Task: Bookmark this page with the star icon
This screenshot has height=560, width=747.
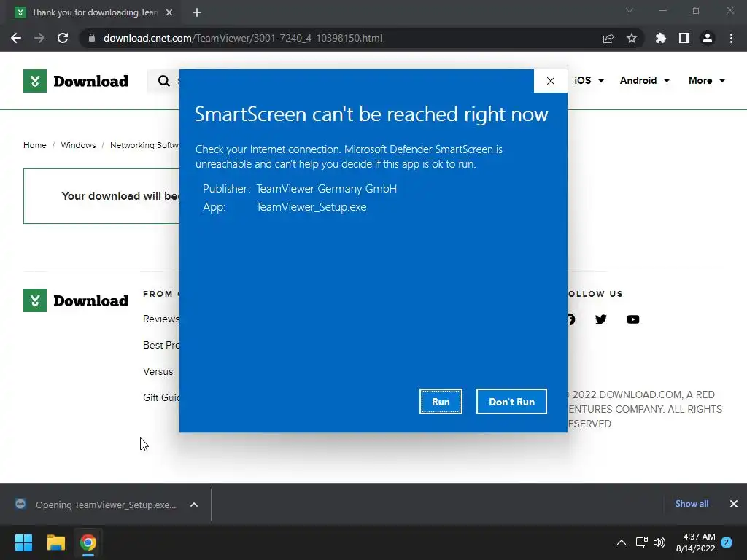Action: pyautogui.click(x=632, y=38)
